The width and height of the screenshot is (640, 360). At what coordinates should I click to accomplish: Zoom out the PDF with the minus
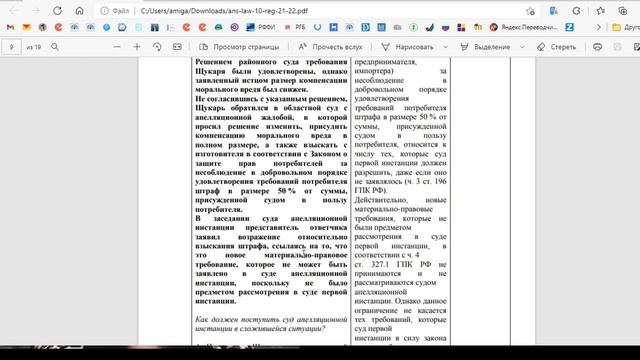(x=117, y=47)
